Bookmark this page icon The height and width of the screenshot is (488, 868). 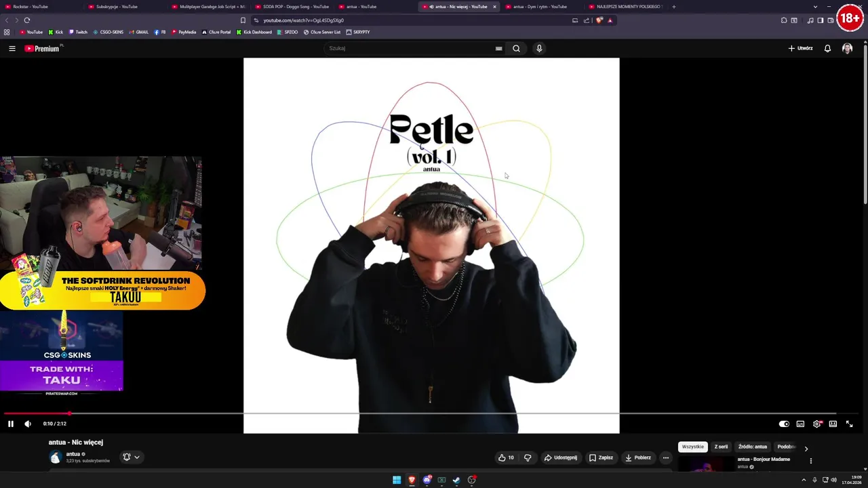243,20
